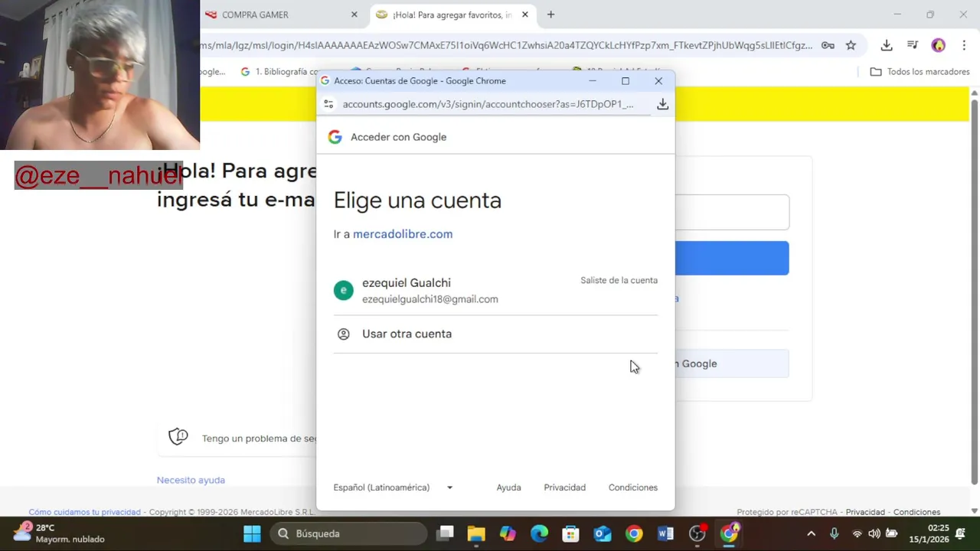Click 'Acceder con Google' header text
The height and width of the screenshot is (551, 980).
[x=398, y=137]
